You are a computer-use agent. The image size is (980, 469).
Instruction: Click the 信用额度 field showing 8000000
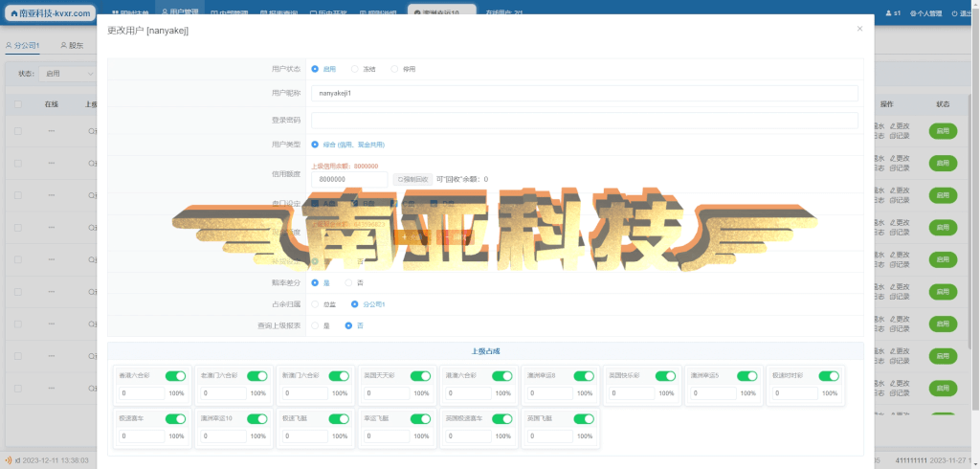(x=349, y=180)
